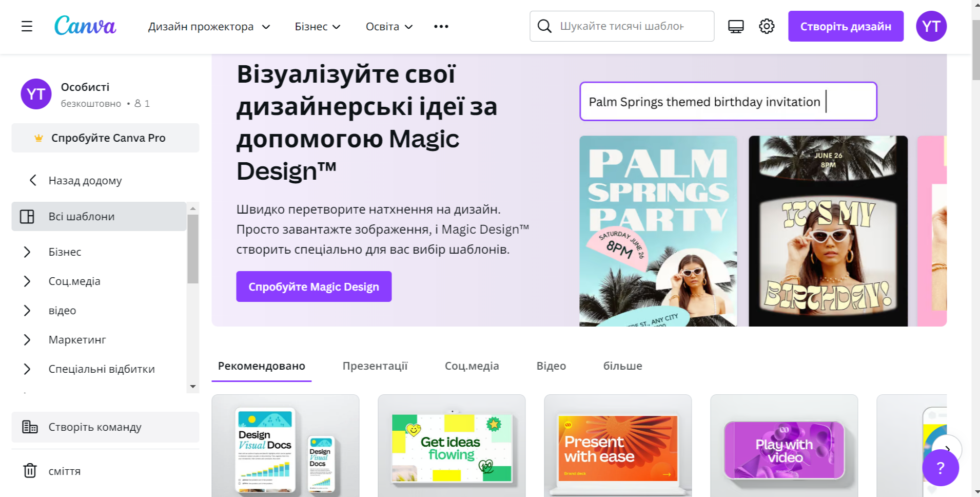
Task: Open the Present with ease card
Action: tap(618, 446)
